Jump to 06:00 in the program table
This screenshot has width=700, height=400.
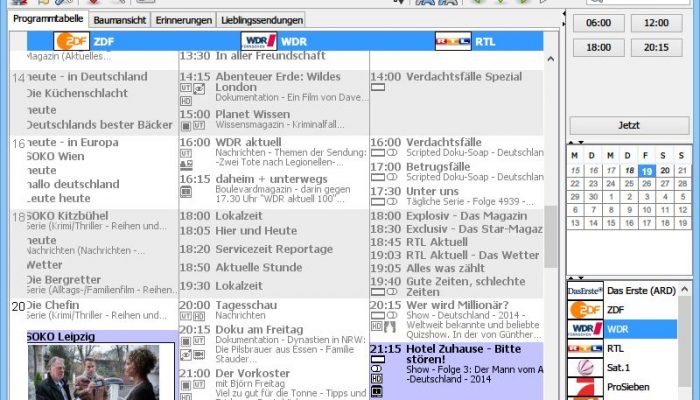[598, 23]
